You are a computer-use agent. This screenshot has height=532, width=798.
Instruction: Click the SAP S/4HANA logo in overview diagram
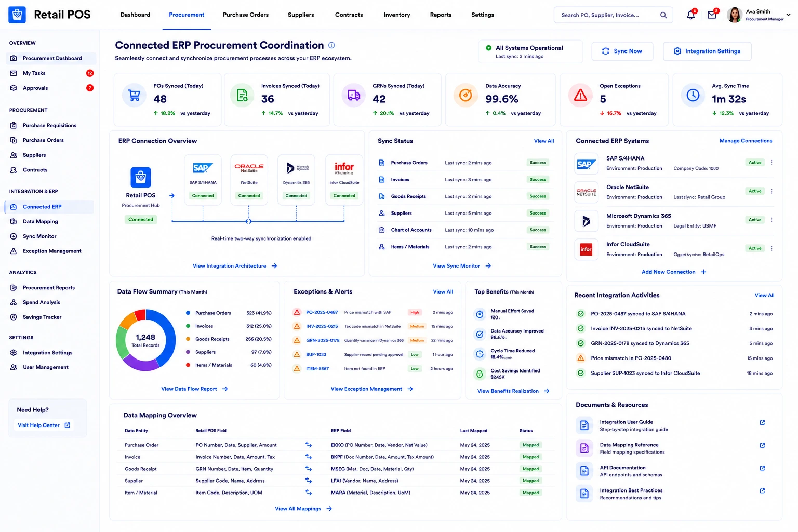pyautogui.click(x=203, y=168)
